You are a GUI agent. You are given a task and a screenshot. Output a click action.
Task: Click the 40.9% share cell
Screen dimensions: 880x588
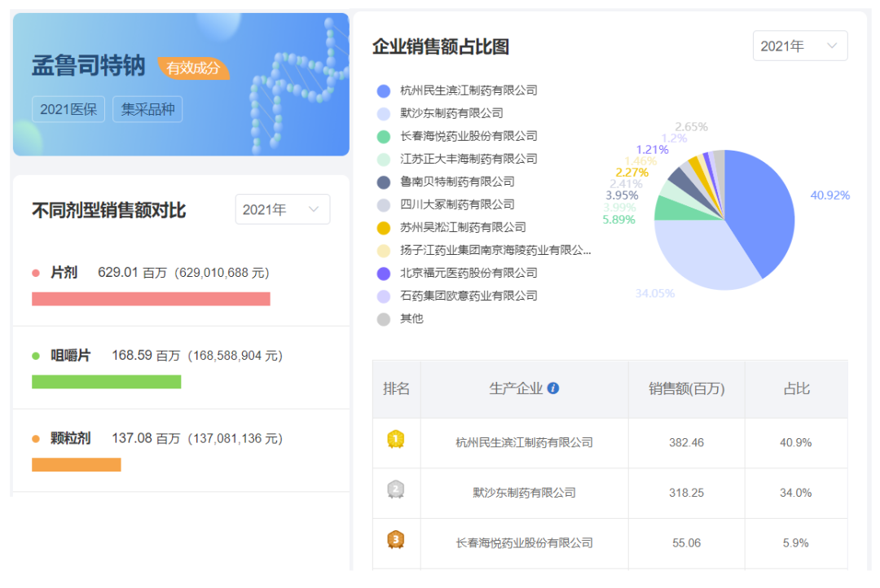[x=796, y=443]
